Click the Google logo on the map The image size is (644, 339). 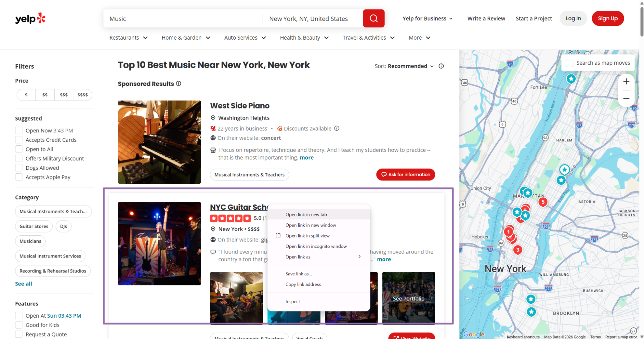474,334
